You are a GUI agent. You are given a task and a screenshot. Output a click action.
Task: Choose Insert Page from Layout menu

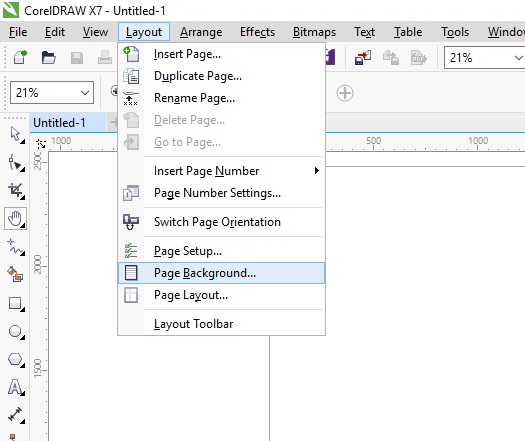(221, 54)
